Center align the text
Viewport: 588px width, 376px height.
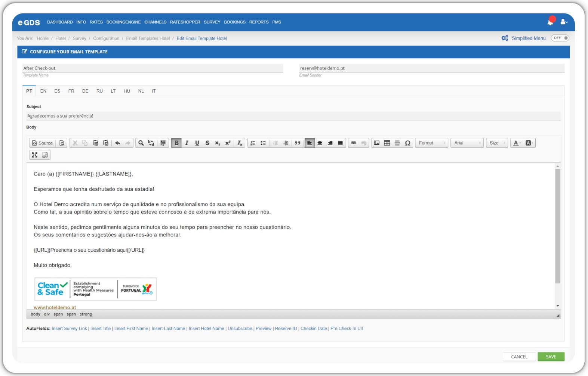[320, 143]
